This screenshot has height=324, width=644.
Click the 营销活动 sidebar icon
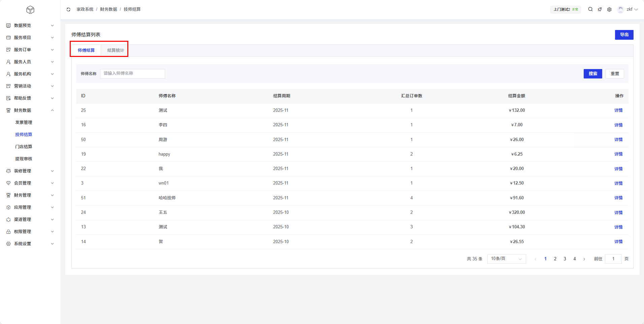click(x=8, y=86)
